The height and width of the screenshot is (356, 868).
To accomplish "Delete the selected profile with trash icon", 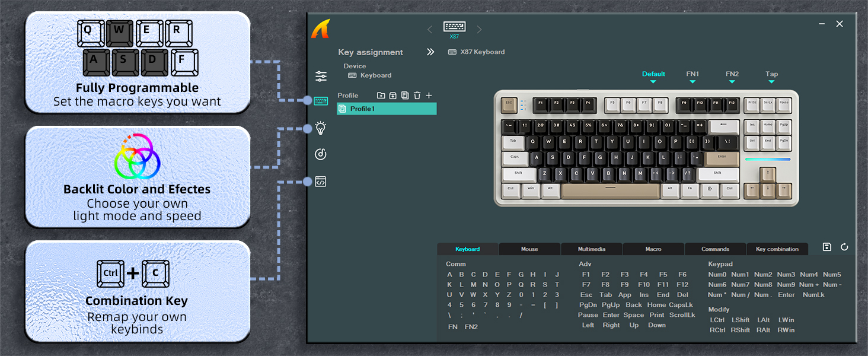I will pos(417,95).
